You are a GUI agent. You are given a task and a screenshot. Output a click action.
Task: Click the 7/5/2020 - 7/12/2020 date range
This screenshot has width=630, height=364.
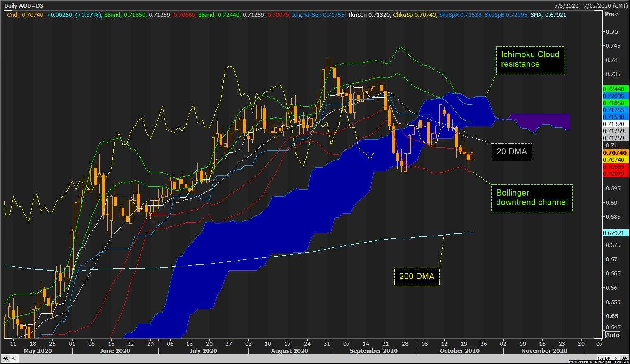[590, 6]
